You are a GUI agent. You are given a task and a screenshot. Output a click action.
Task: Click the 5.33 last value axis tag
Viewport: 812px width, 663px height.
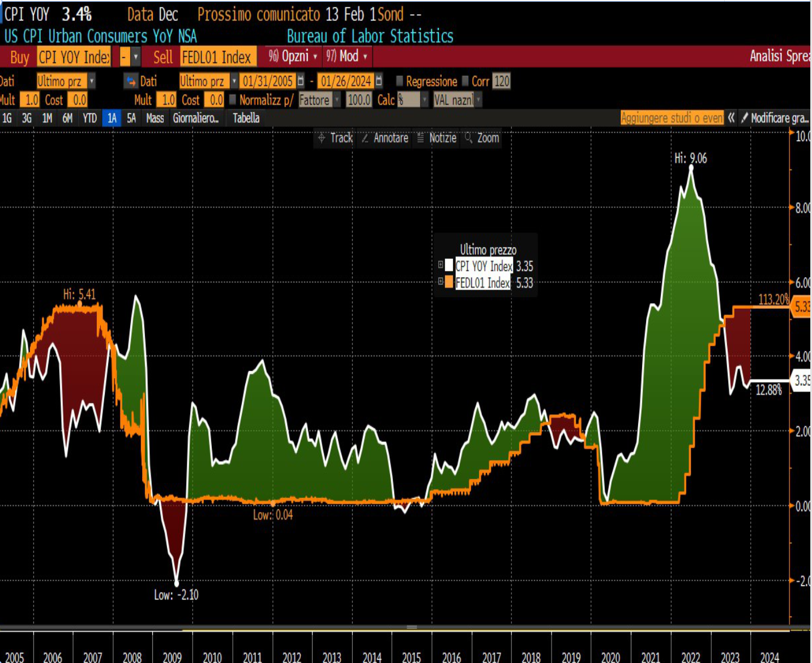(x=801, y=307)
